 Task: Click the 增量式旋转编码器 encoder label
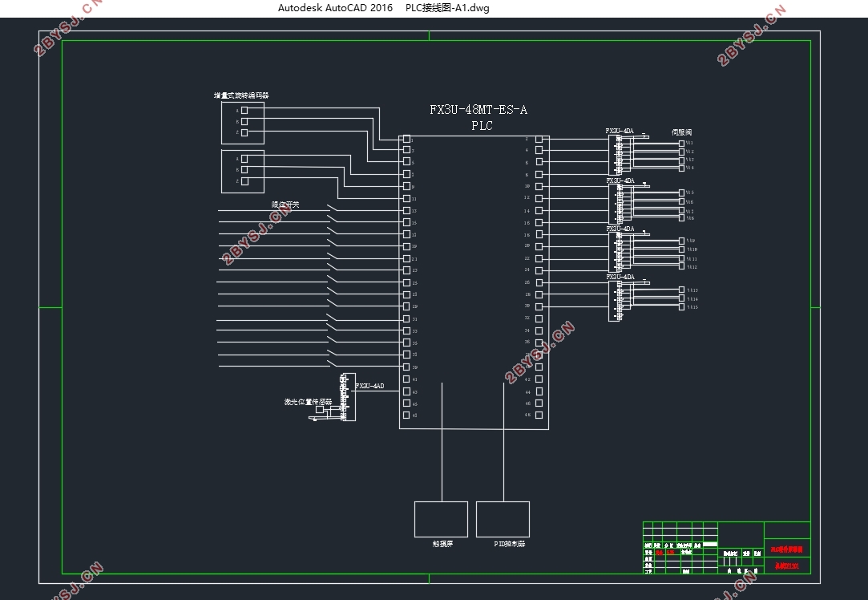(241, 95)
